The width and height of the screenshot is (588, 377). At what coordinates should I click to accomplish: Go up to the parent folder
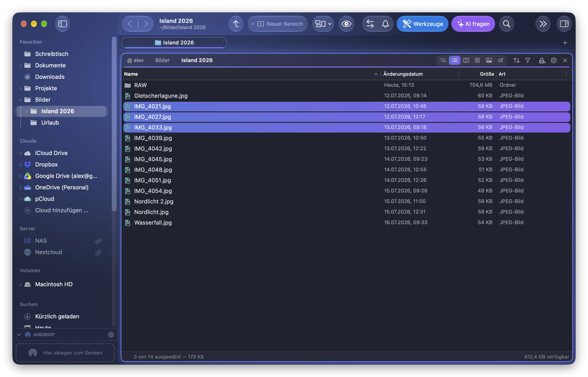point(236,24)
